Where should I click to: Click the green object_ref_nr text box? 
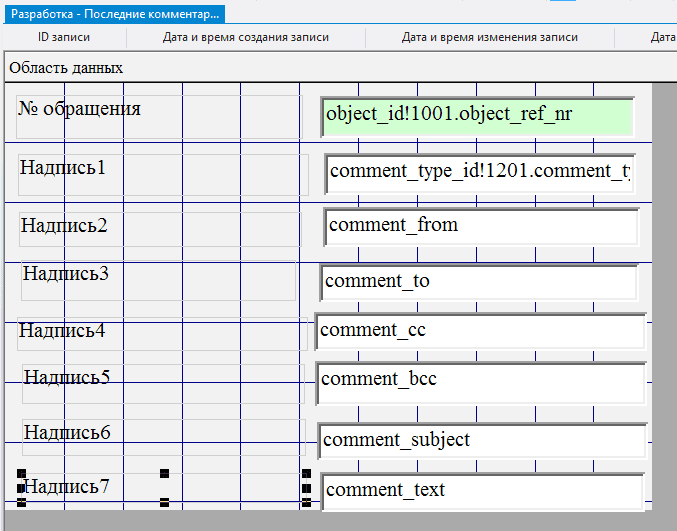pyautogui.click(x=478, y=115)
